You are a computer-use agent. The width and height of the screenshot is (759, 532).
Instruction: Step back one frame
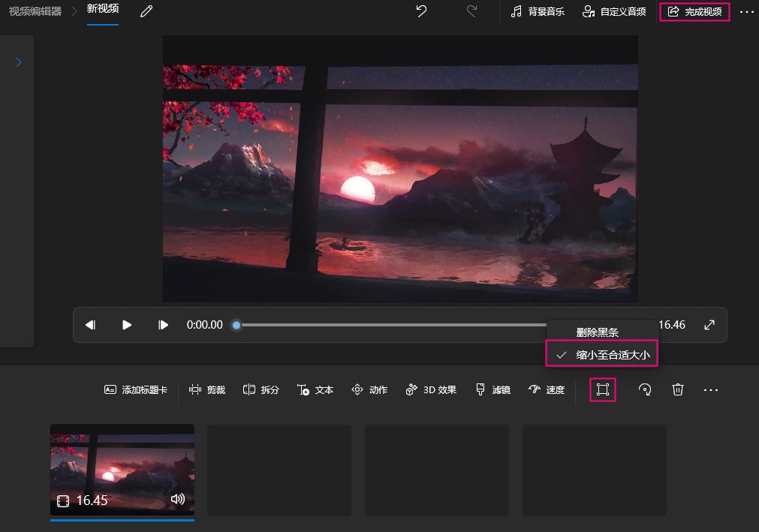[x=91, y=325]
